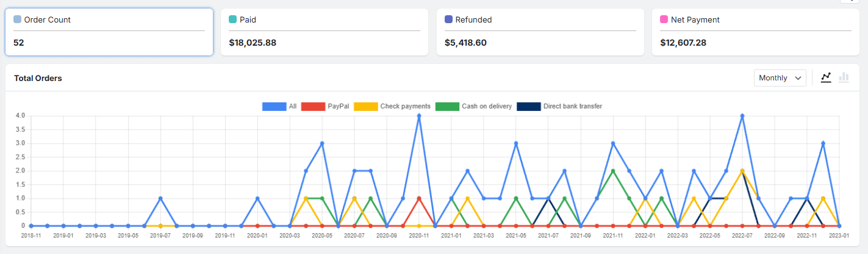Switch to the bar chart view
868x254 pixels.
click(844, 77)
